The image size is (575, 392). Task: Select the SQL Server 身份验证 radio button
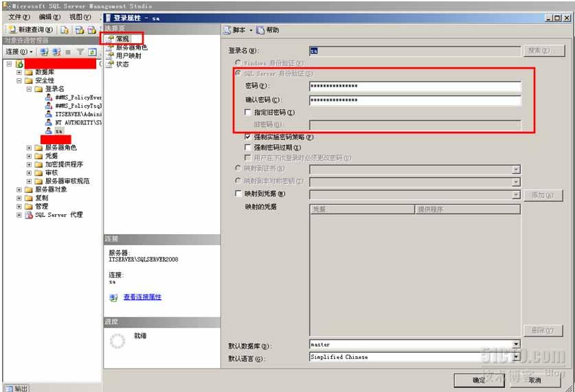pyautogui.click(x=238, y=73)
